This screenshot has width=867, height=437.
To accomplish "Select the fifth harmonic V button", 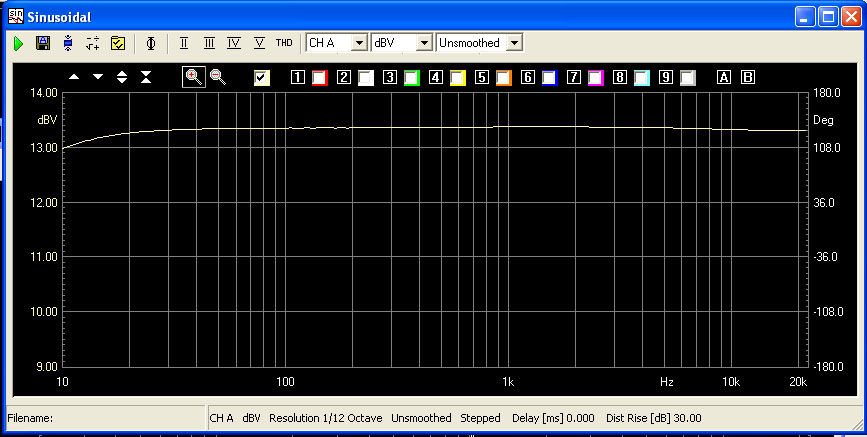I will click(x=259, y=43).
